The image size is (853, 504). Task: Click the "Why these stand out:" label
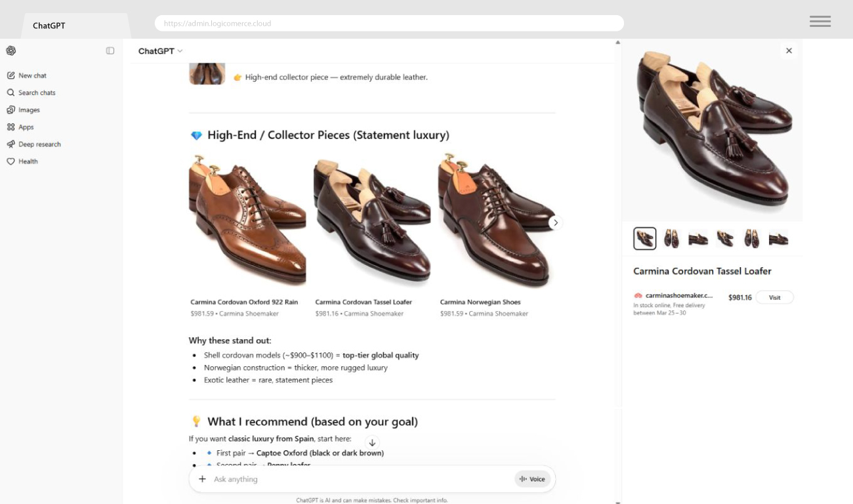(x=230, y=341)
